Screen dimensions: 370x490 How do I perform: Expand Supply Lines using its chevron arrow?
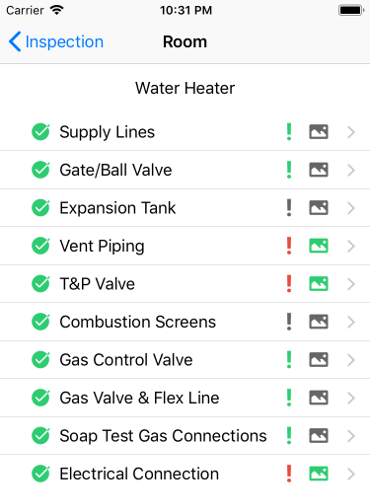[351, 132]
